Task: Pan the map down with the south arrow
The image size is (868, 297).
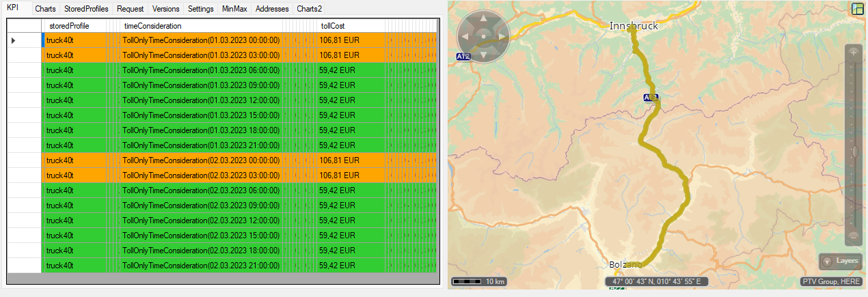Action: pyautogui.click(x=483, y=54)
